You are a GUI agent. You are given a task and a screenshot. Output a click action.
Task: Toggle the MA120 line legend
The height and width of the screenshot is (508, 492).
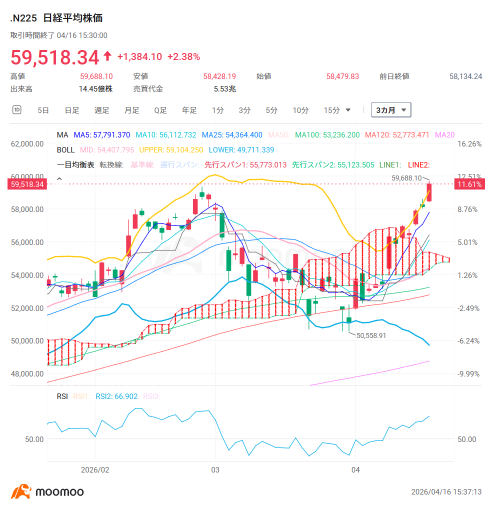[397, 135]
